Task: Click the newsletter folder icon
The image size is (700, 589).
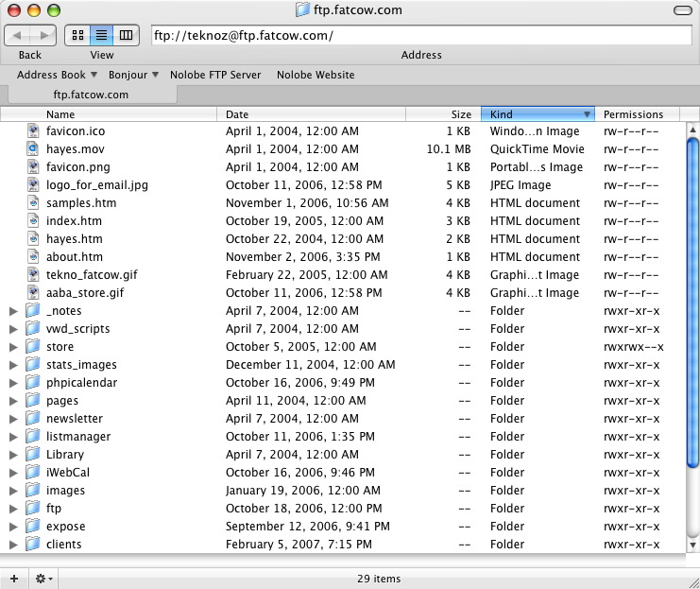Action: [32, 418]
